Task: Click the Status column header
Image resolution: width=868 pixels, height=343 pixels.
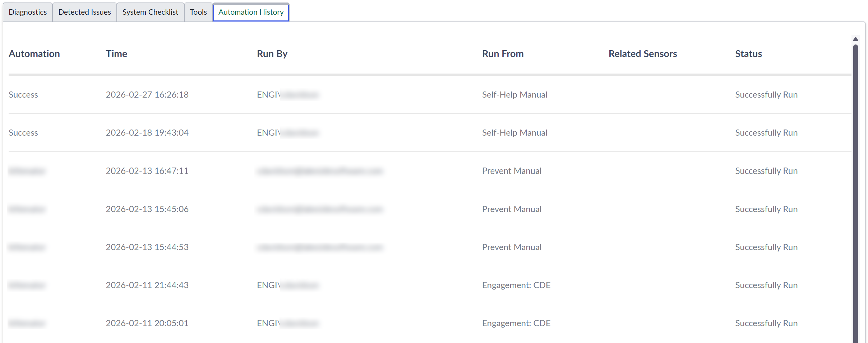Action: [x=748, y=54]
